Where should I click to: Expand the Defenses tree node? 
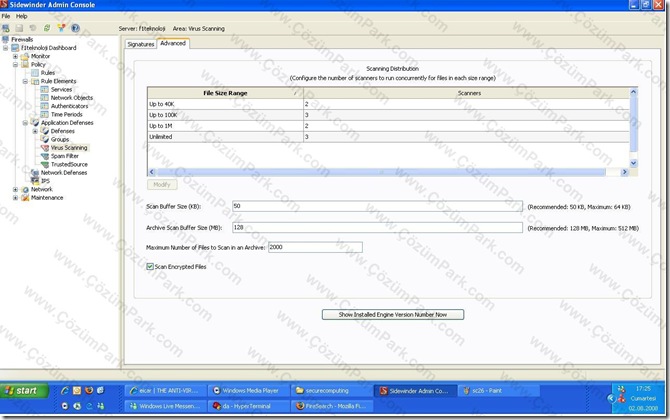tap(35, 131)
